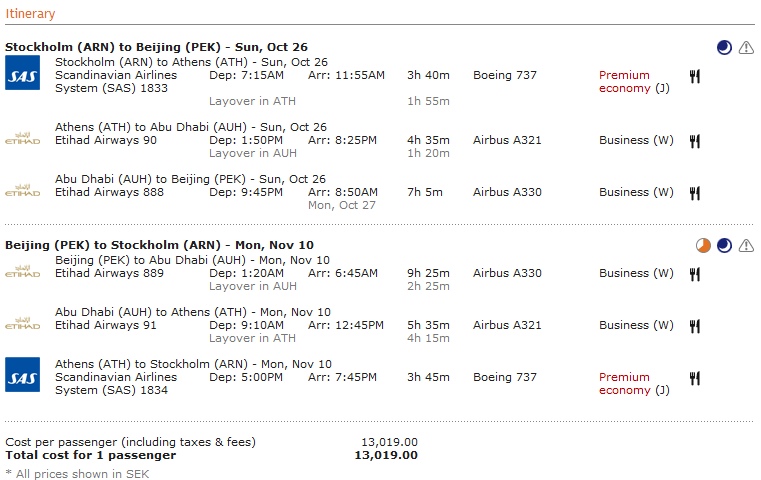Click the Etihad logo beside flight 90
Viewport: 761px width, 480px height.
pyautogui.click(x=22, y=139)
